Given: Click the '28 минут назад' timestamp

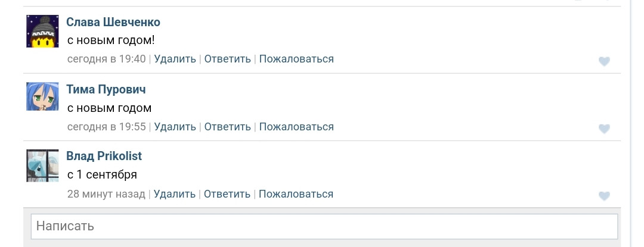Looking at the screenshot, I should [106, 194].
